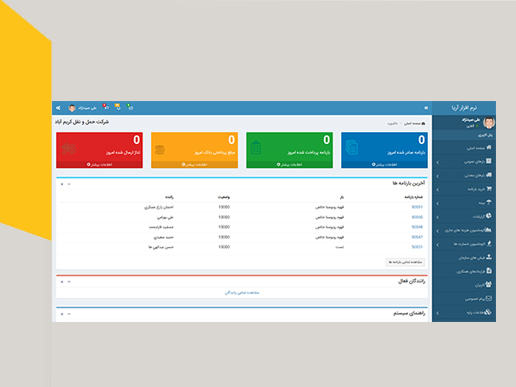This screenshot has height=387, width=516.
Task: Click the faded icon on the red card
Action: click(69, 149)
